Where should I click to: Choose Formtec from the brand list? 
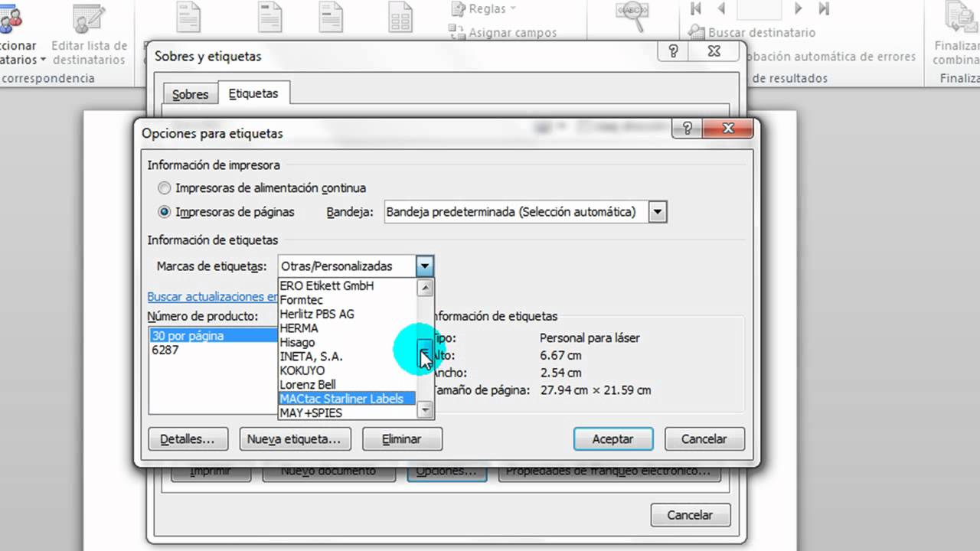coord(347,300)
